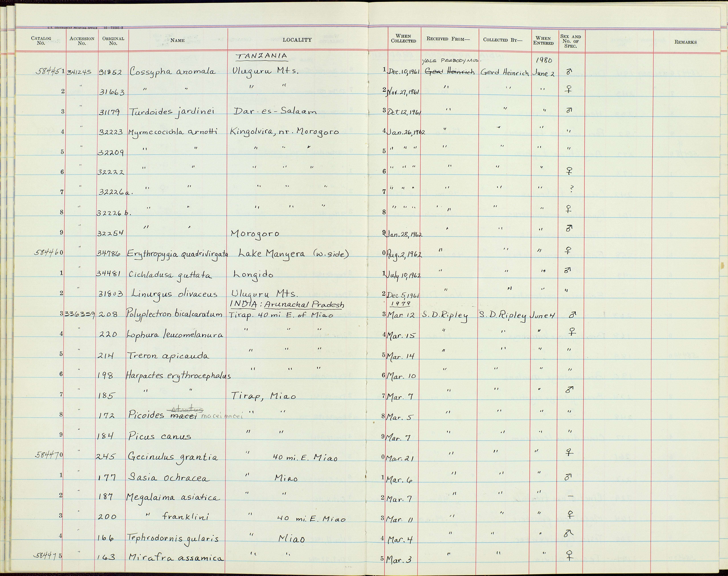Click original number '32226b.'
Screen dimensions: 728x576
[114, 213]
